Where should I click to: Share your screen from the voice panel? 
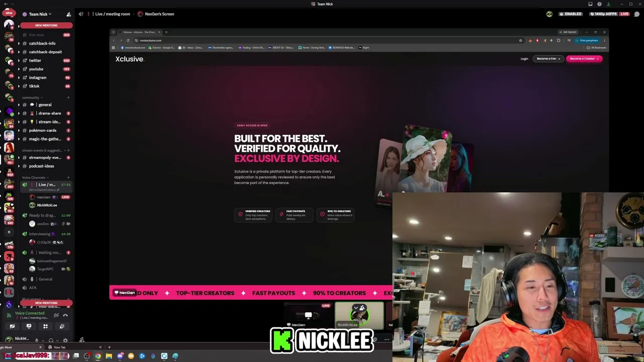pos(29,326)
